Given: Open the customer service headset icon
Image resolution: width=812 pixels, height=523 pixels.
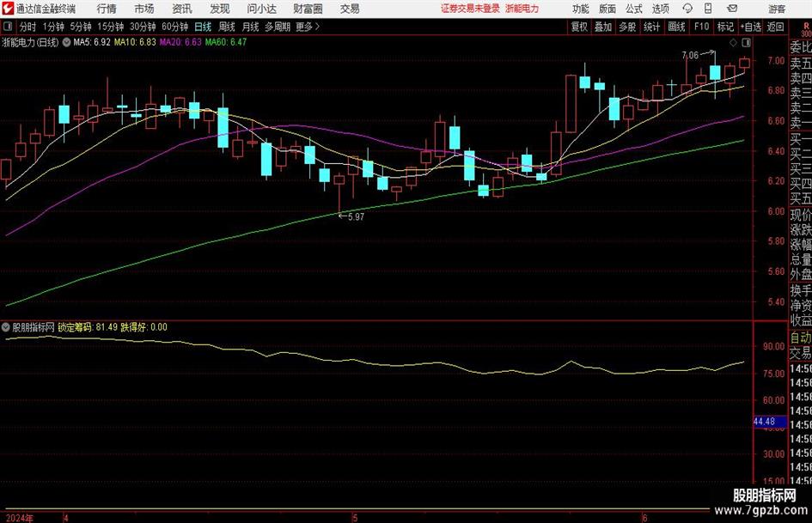Looking at the screenshot, I should coord(687,9).
